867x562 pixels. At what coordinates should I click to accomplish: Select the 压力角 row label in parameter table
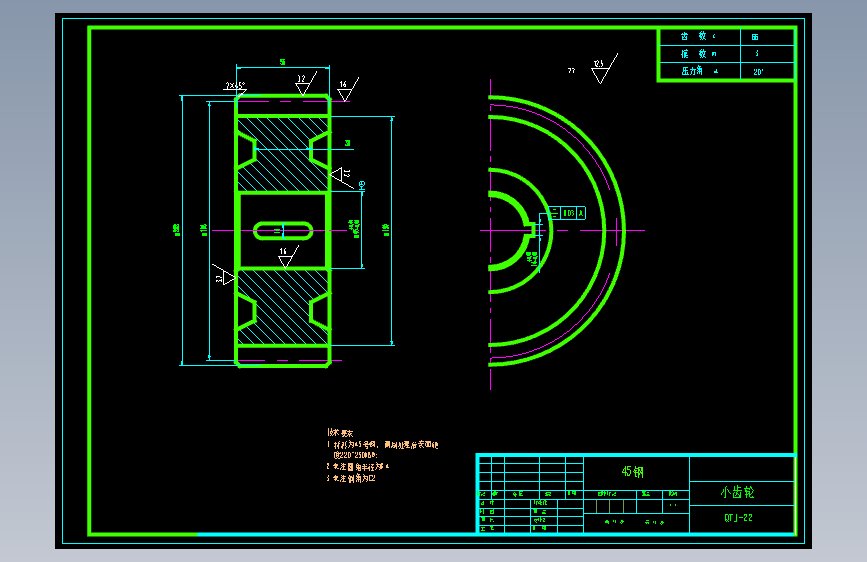tap(692, 71)
